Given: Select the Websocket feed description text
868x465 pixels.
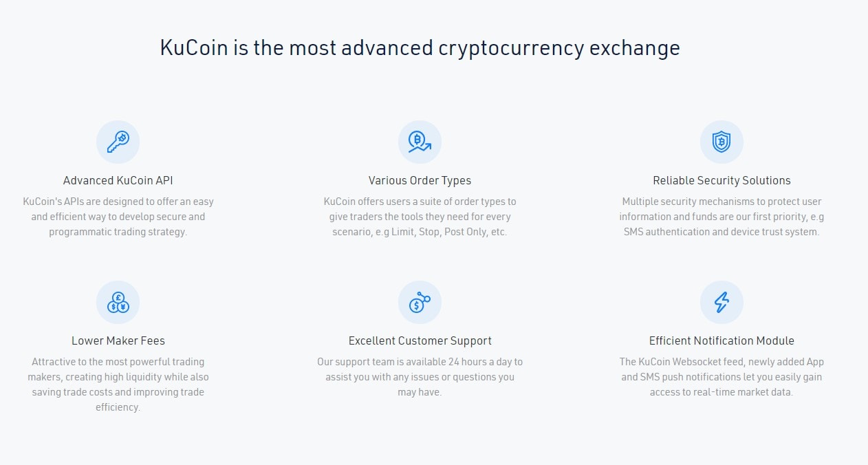Looking at the screenshot, I should (721, 377).
